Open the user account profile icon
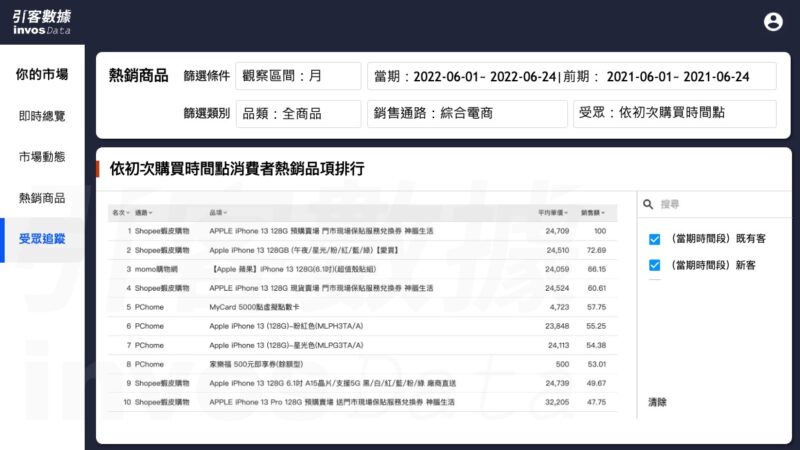The image size is (800, 450). 773,22
